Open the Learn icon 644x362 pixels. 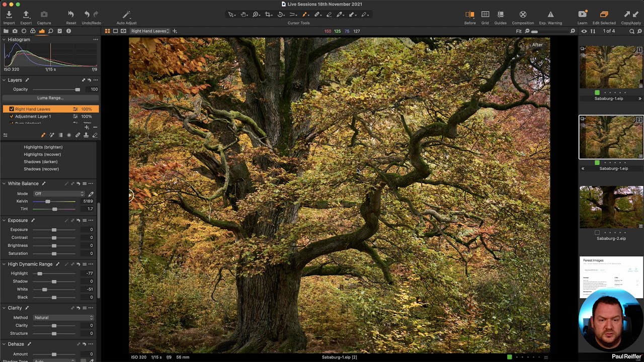point(582,15)
